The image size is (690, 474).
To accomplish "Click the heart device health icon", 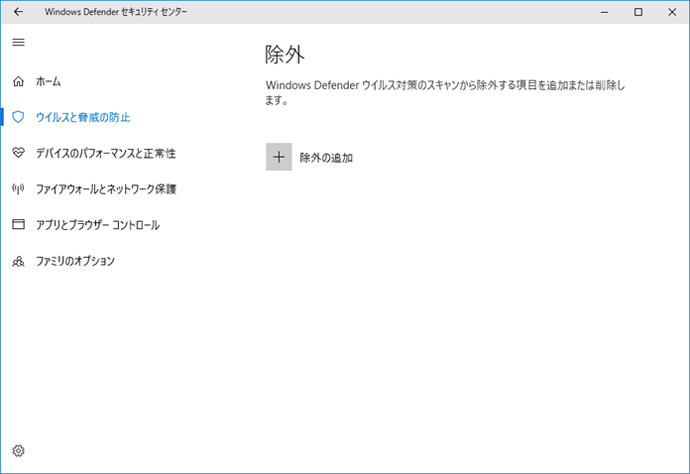I will (x=18, y=153).
